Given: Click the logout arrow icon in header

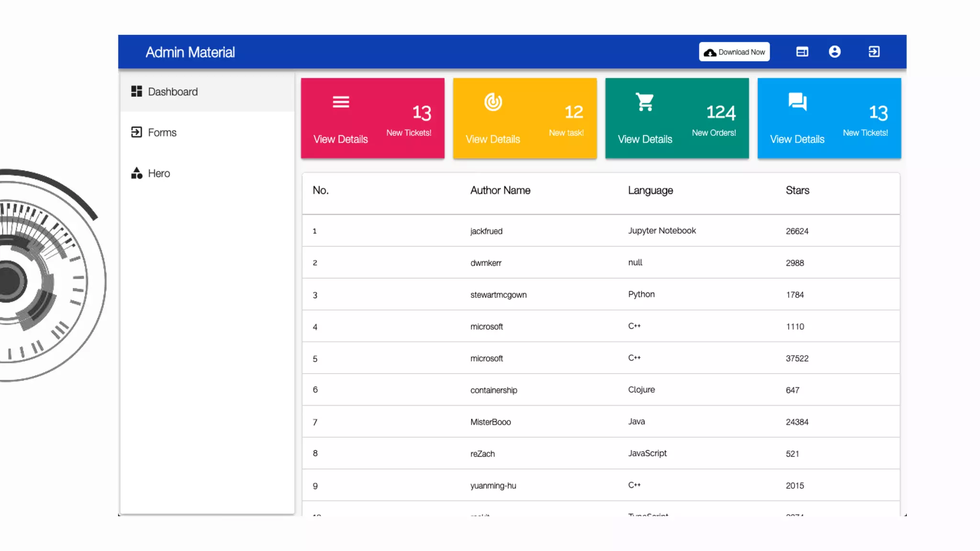Looking at the screenshot, I should coord(874,52).
